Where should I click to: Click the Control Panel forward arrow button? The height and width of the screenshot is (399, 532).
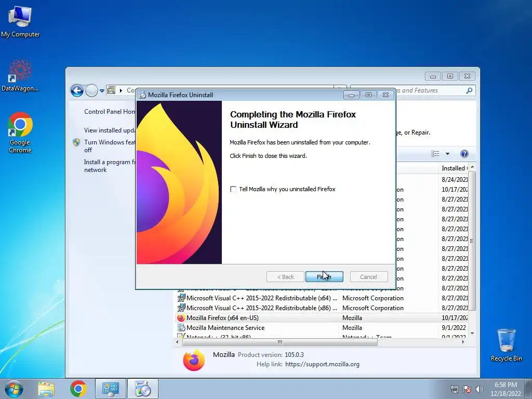91,90
